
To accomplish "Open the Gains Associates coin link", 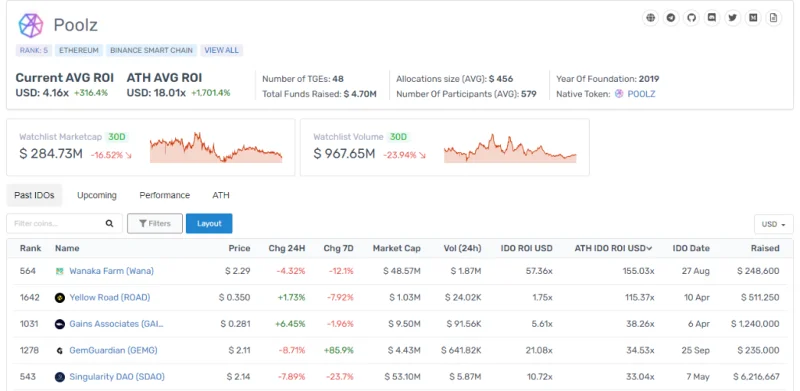I will tap(117, 324).
